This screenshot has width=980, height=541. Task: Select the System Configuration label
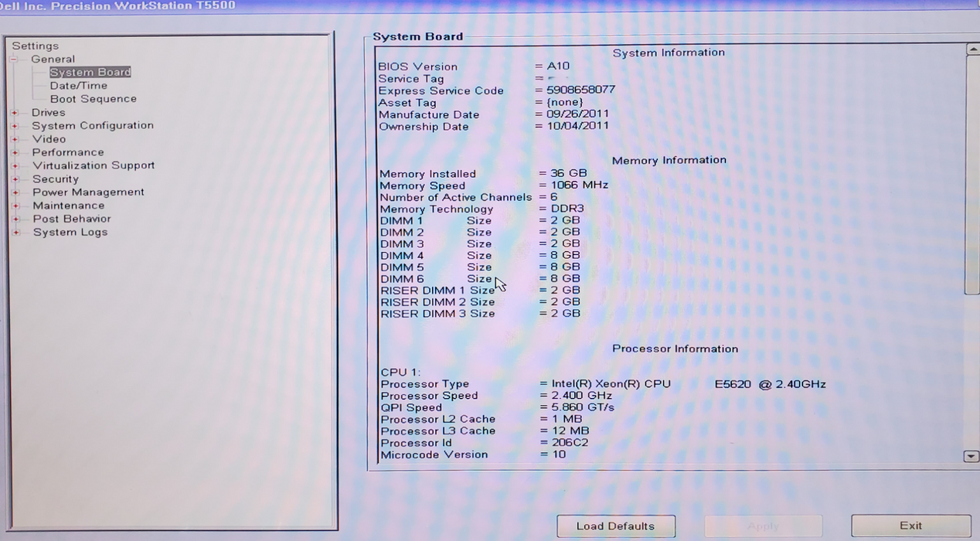tap(93, 125)
